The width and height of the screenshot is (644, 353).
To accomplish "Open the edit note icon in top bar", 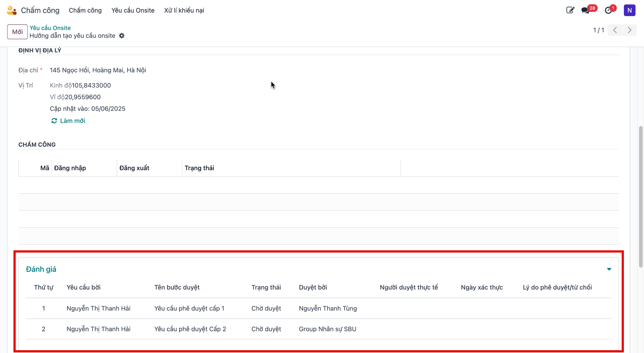I will (570, 10).
